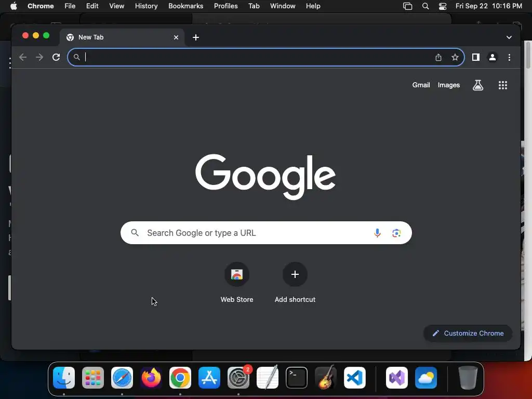The width and height of the screenshot is (532, 399).
Task: Close the New Tab tab
Action: (176, 37)
